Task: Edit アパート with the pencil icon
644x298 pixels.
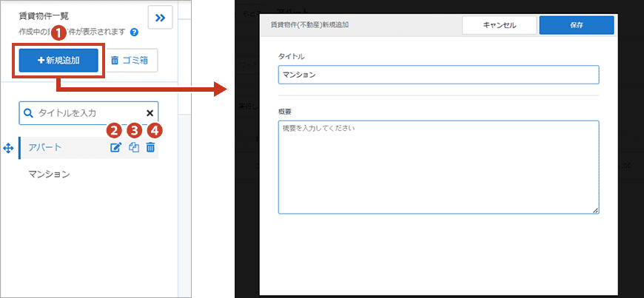Action: [x=115, y=148]
